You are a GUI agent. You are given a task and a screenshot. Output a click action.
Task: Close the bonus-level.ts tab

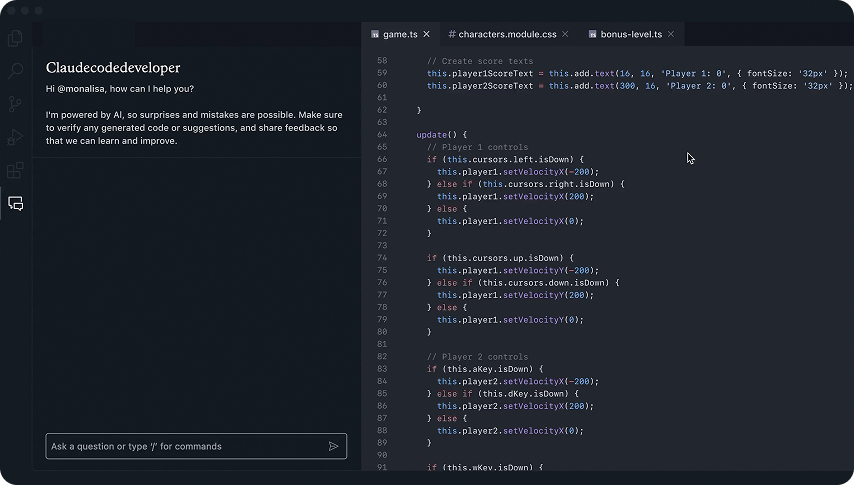pos(671,34)
